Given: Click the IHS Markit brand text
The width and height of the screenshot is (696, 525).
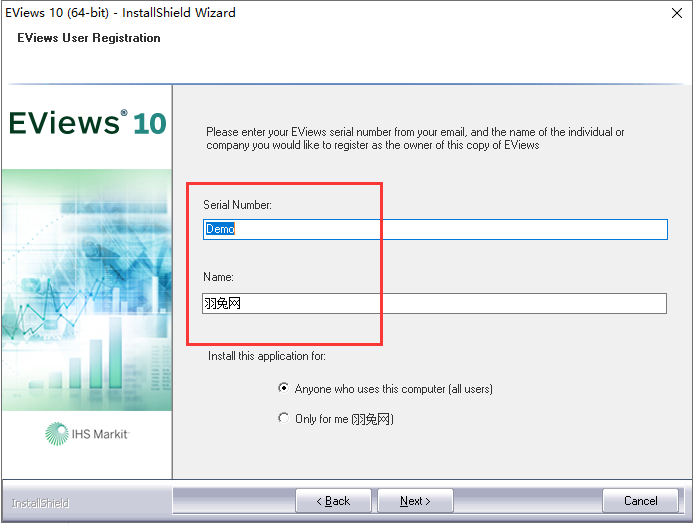Looking at the screenshot, I should (x=99, y=433).
